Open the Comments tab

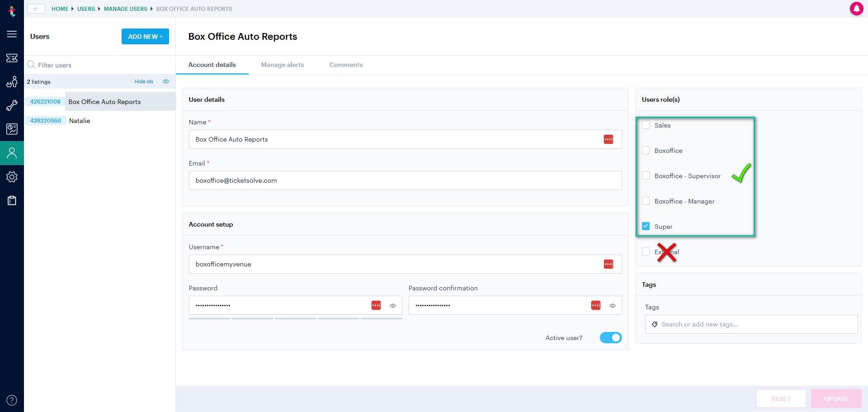(x=346, y=65)
